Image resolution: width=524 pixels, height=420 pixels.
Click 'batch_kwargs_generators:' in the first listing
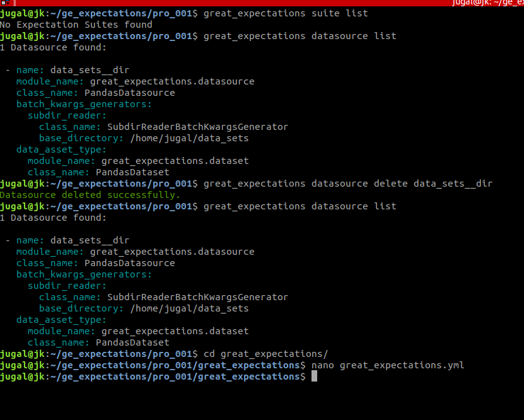tap(84, 104)
